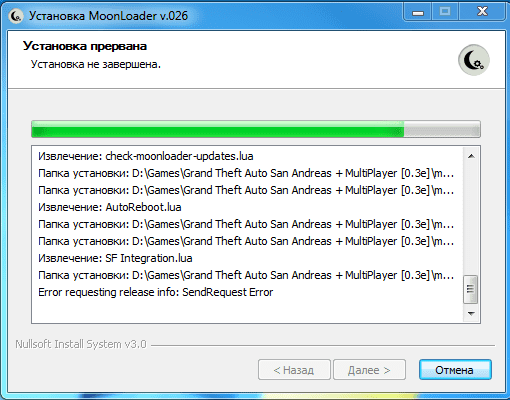510x400 pixels.
Task: Click the MoonLoader moon logo in header
Action: pos(474,60)
